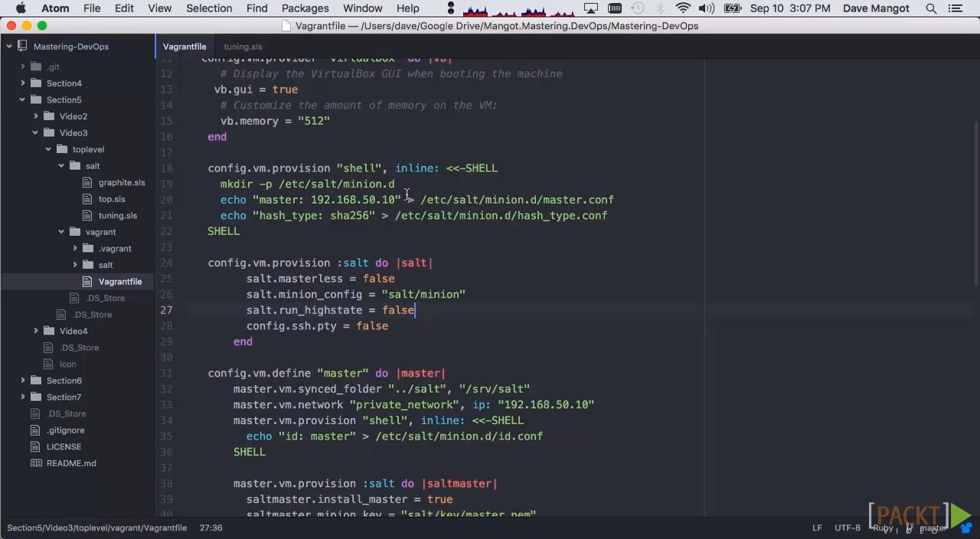The image size is (980, 539).
Task: Collapse the Section5 folder
Action: click(x=23, y=100)
